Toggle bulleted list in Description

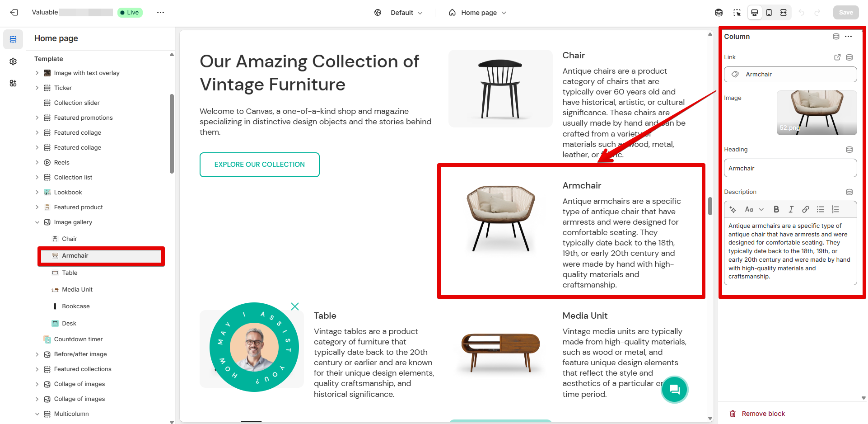[821, 209]
